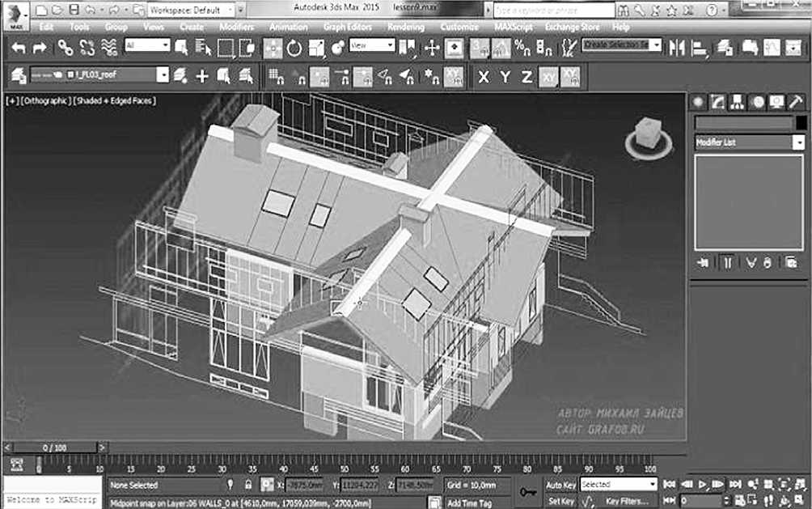
Task: Click the Orthographic viewport label
Action: click(45, 100)
